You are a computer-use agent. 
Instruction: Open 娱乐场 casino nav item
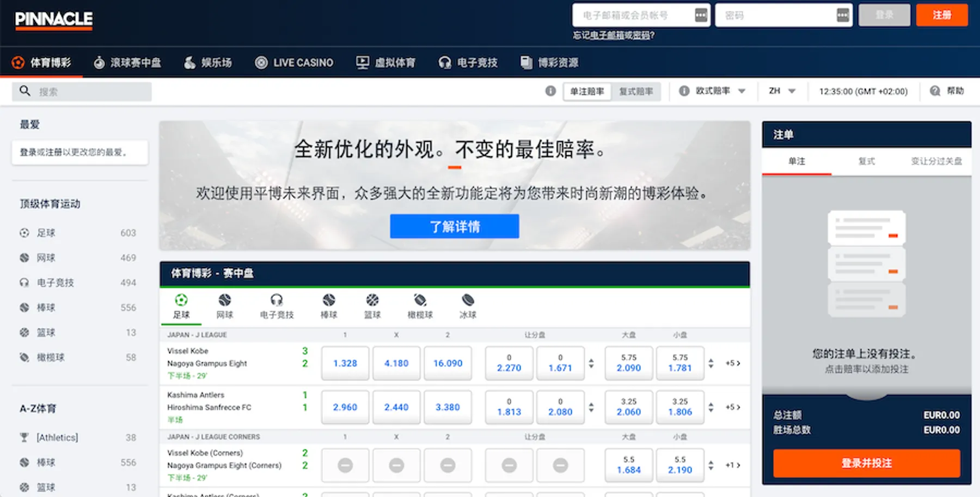(x=208, y=63)
